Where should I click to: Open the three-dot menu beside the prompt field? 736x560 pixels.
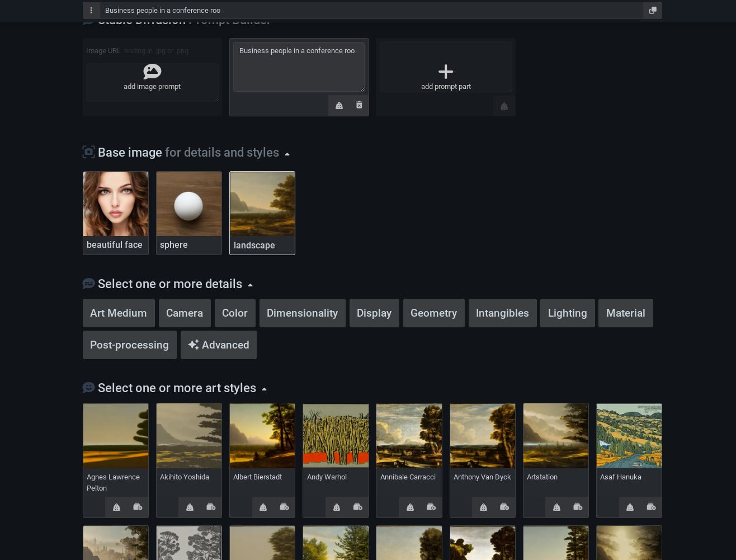click(91, 10)
